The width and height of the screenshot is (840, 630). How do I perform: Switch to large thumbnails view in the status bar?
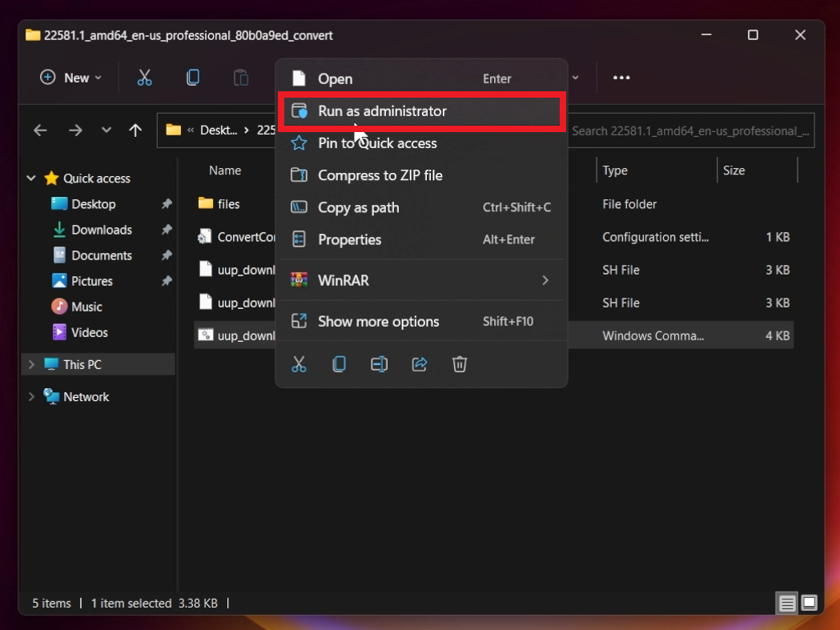pyautogui.click(x=809, y=603)
